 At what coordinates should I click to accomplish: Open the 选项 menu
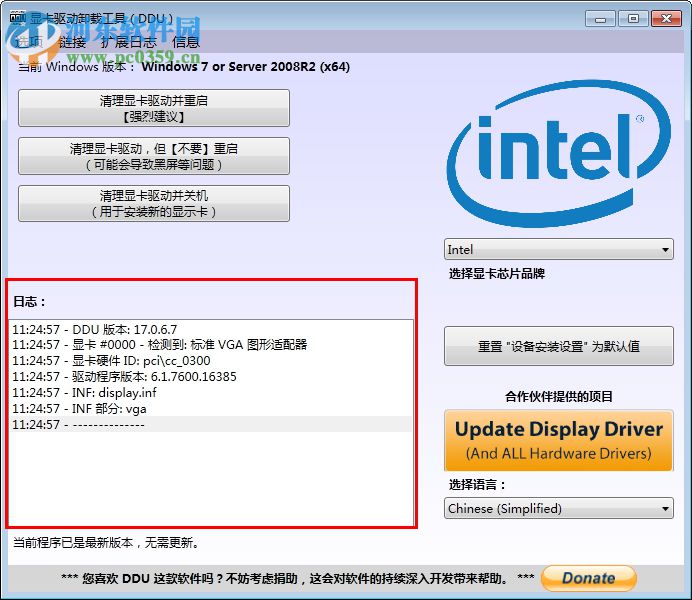[30, 42]
